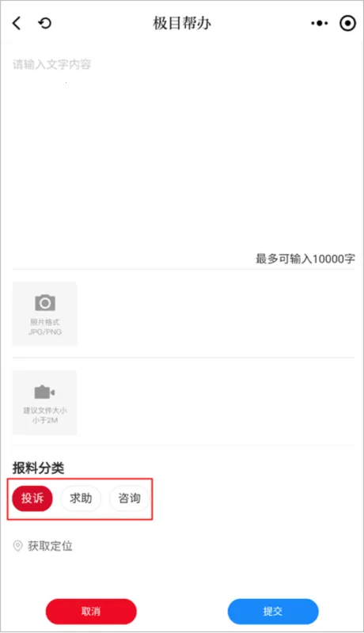Viewport: 364px width, 633px height.
Task: Click the blank middle of the text area
Action: click(x=184, y=157)
